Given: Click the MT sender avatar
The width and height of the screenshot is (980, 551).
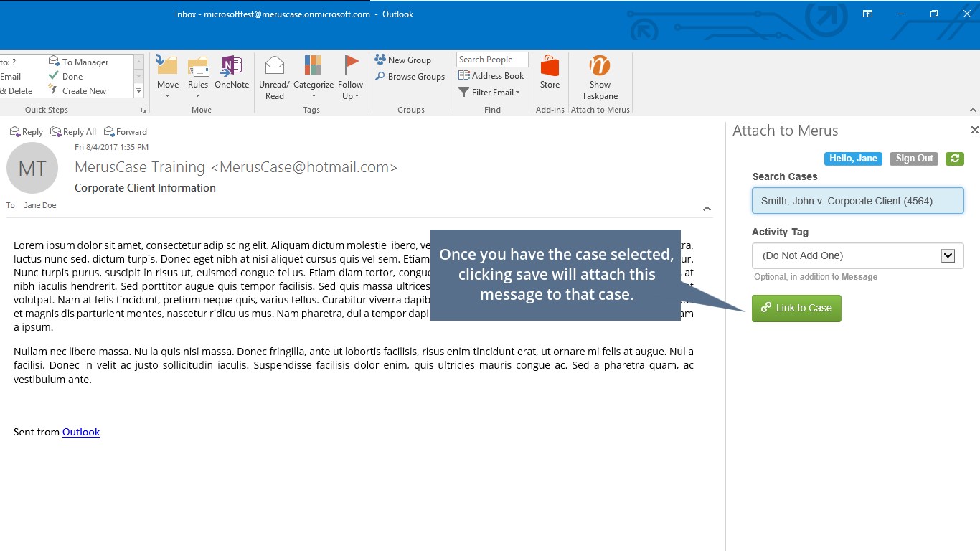Looking at the screenshot, I should (x=32, y=168).
